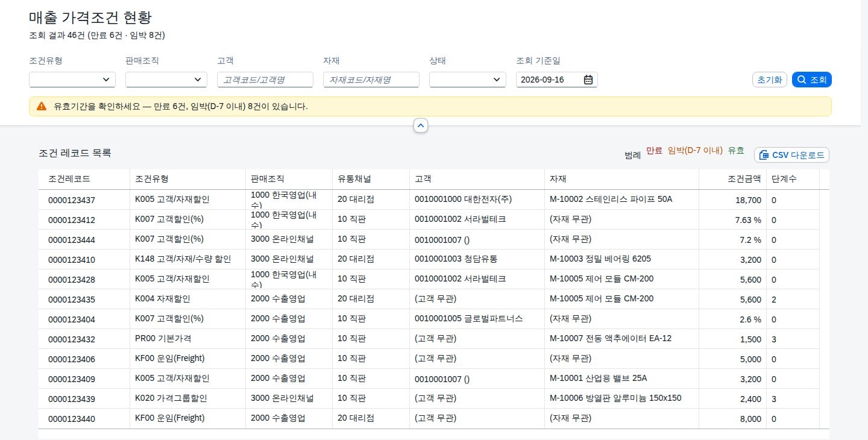Viewport: 868px width, 440px height.
Task: Download the list via CSV 다운로드
Action: click(791, 155)
